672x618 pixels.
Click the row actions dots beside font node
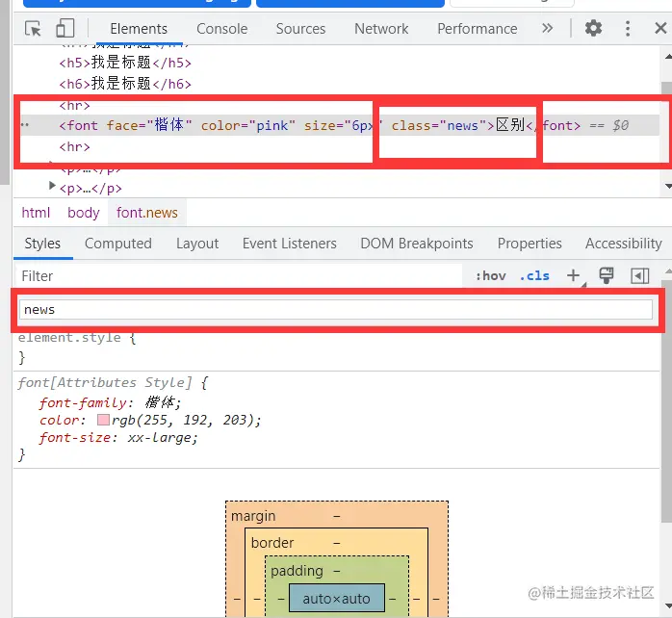coord(25,125)
